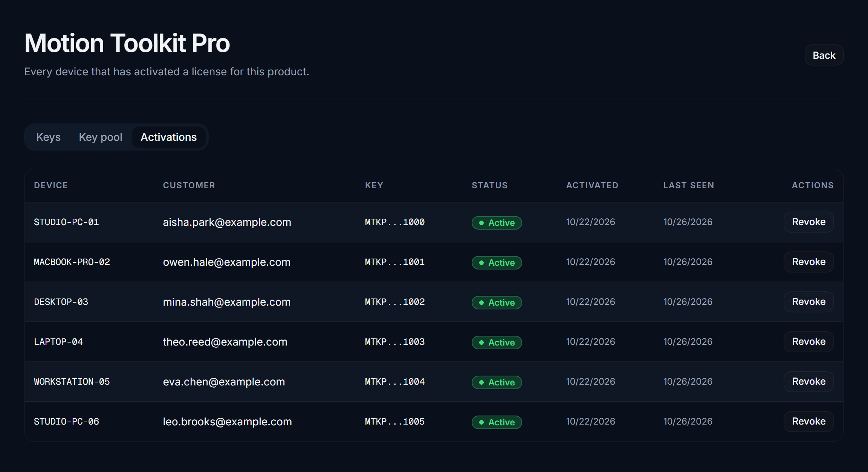Click eva.chen@example.com in customer column
Image resolution: width=868 pixels, height=472 pixels.
pyautogui.click(x=224, y=382)
